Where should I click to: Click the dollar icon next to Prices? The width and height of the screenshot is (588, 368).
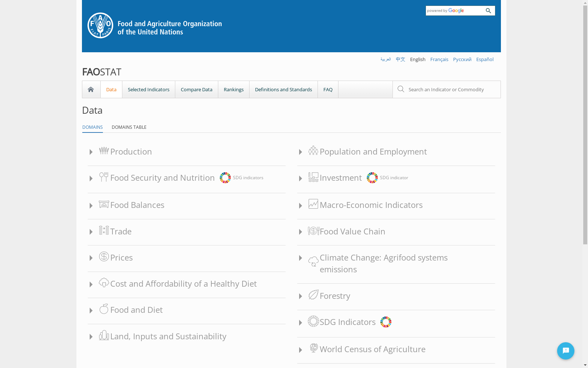pyautogui.click(x=104, y=256)
